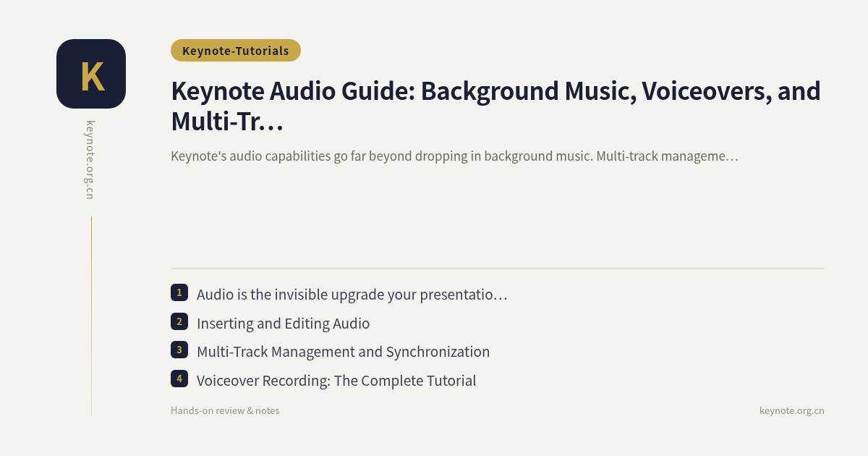This screenshot has width=868, height=456.
Task: Click the number 4 badge
Action: [179, 379]
